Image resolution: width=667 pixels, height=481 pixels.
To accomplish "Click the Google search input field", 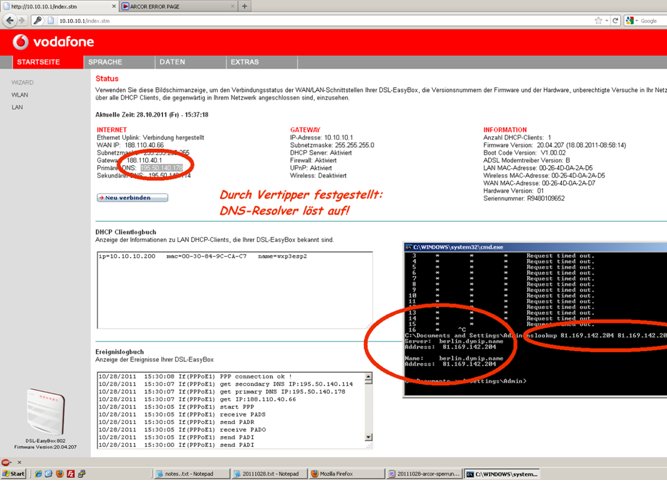I will [x=653, y=20].
